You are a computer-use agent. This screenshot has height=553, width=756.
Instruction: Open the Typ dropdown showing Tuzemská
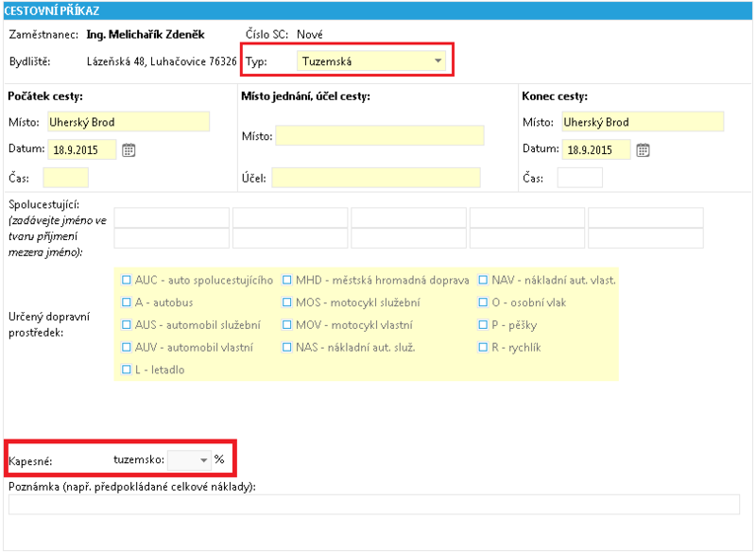click(370, 61)
